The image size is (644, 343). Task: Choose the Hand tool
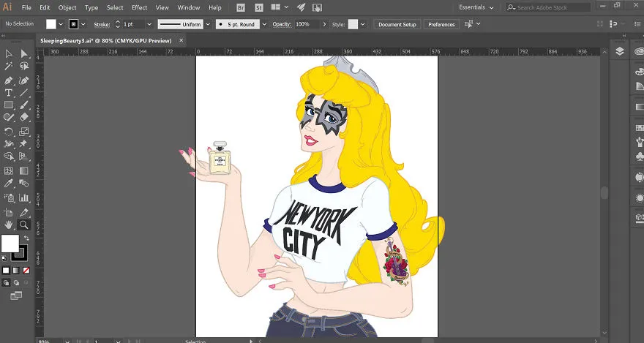pyautogui.click(x=8, y=225)
